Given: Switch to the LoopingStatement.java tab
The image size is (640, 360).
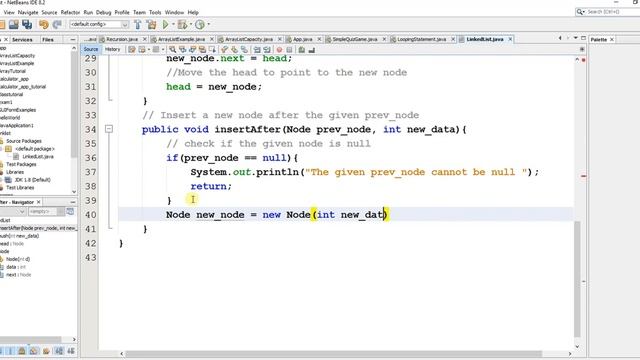Looking at the screenshot, I should pyautogui.click(x=422, y=39).
